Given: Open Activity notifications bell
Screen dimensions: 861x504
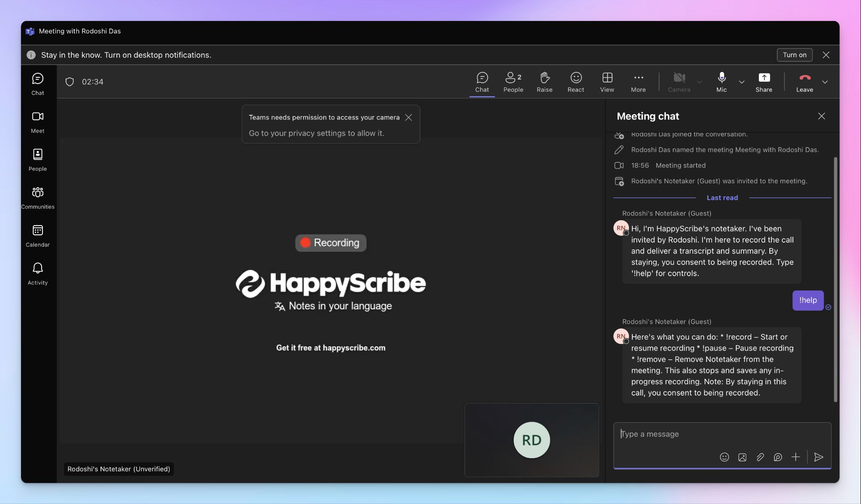Looking at the screenshot, I should click(37, 274).
